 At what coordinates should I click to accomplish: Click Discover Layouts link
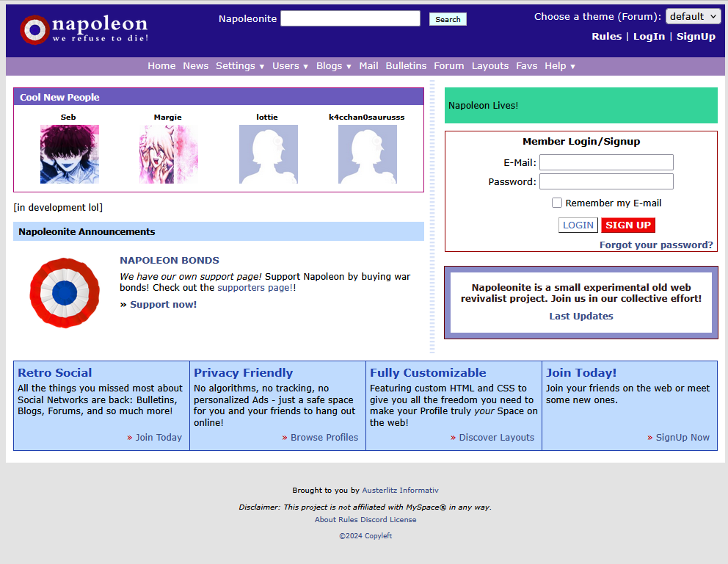coord(496,437)
